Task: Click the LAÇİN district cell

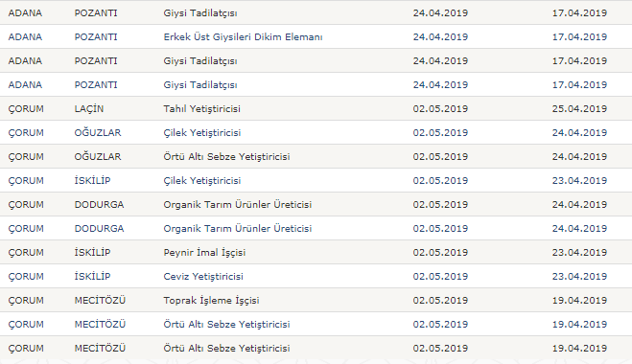Action: point(89,108)
